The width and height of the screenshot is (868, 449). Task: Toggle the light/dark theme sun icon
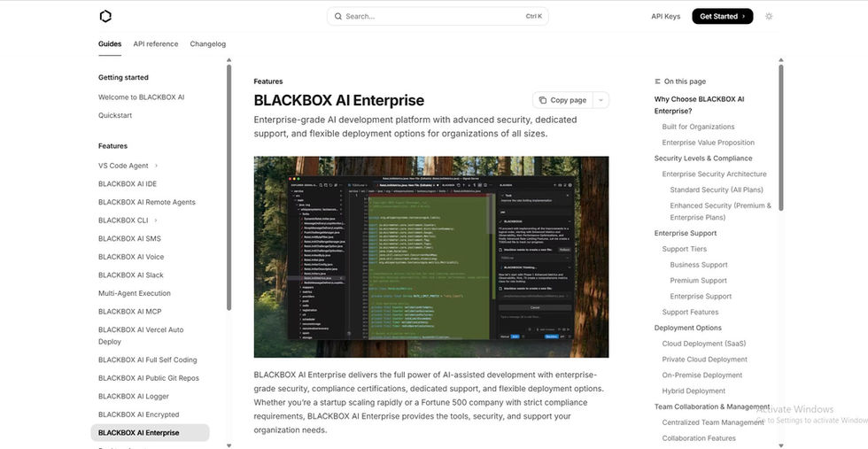pyautogui.click(x=769, y=17)
